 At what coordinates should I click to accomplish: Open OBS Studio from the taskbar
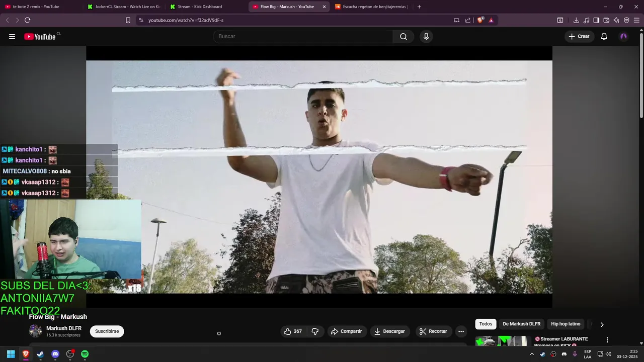(70, 354)
